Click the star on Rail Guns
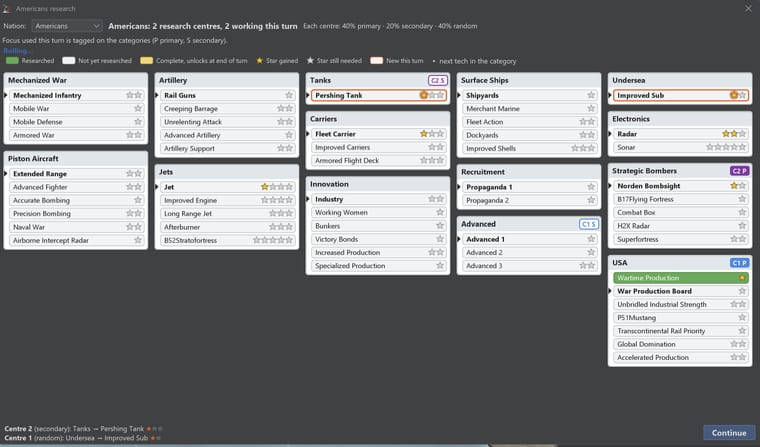The image size is (760, 447). [289, 96]
